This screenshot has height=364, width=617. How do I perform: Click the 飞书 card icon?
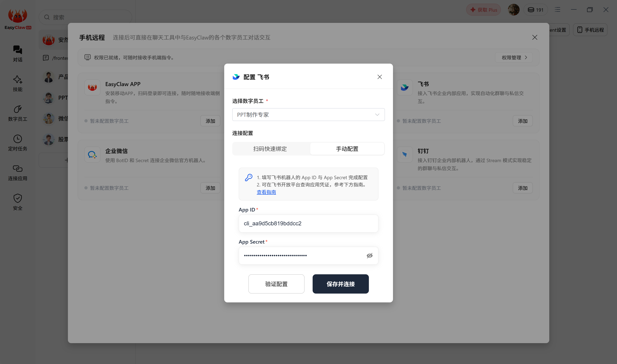click(x=405, y=87)
